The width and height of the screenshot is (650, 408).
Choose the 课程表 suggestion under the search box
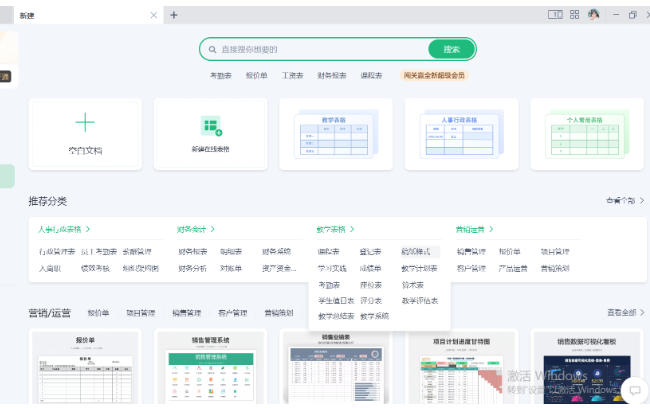click(371, 75)
